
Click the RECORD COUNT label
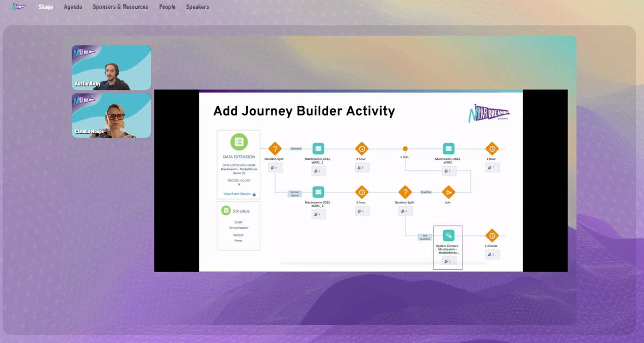click(x=239, y=180)
